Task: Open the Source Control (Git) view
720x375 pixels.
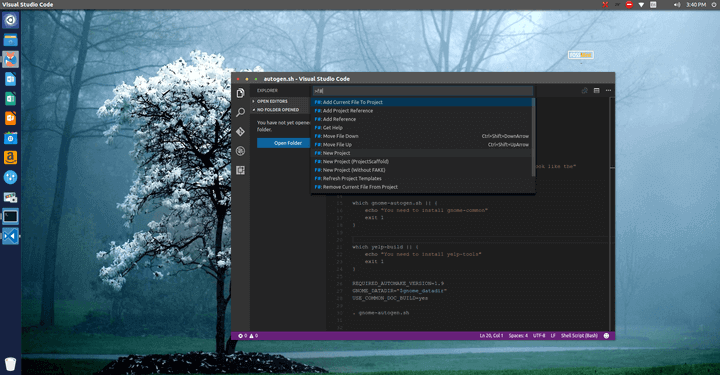Action: (x=240, y=132)
